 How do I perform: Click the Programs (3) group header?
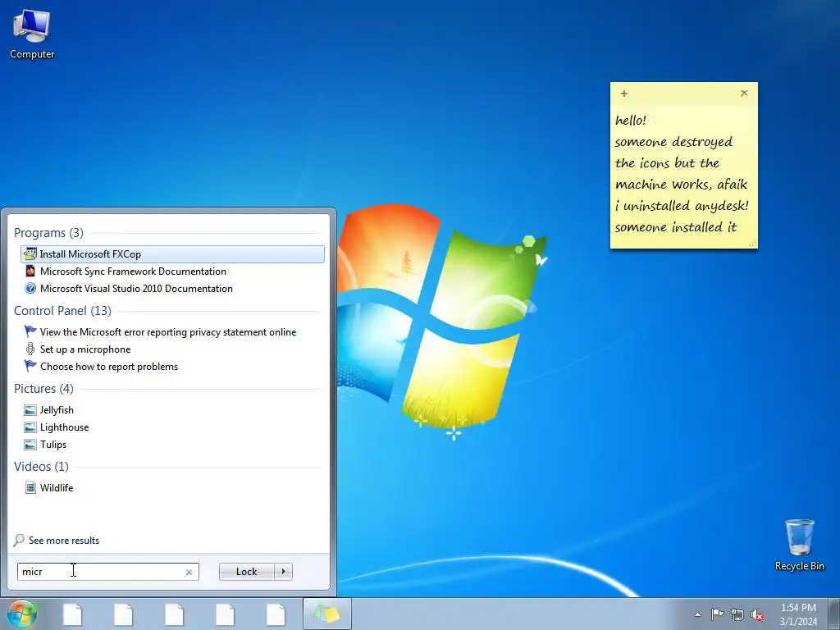point(48,233)
